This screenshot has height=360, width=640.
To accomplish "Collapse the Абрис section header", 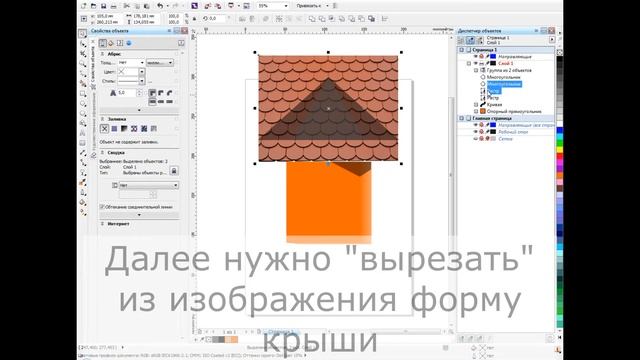I will (x=102, y=54).
